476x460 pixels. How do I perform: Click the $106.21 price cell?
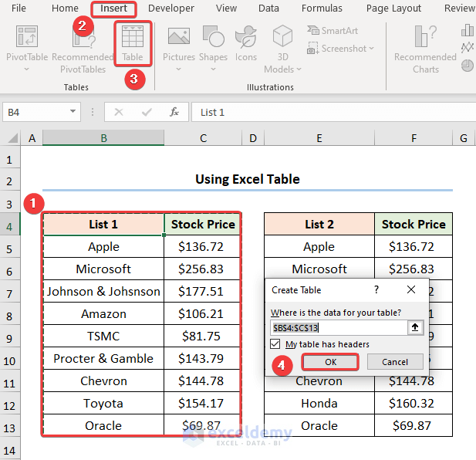click(201, 313)
